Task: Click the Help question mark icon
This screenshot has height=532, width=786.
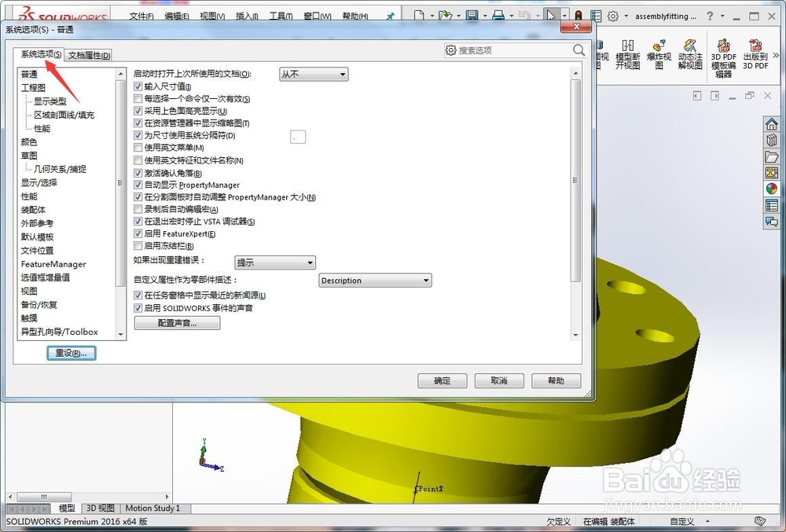Action: [x=710, y=16]
